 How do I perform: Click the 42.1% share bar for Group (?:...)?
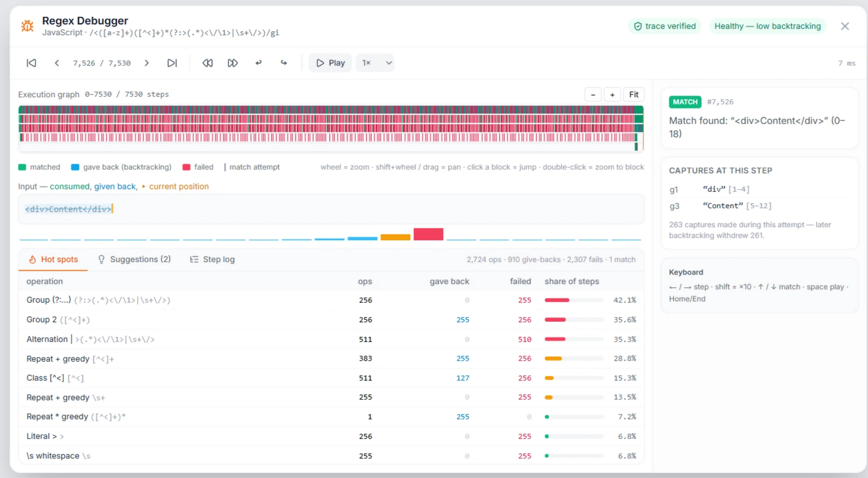pyautogui.click(x=574, y=300)
